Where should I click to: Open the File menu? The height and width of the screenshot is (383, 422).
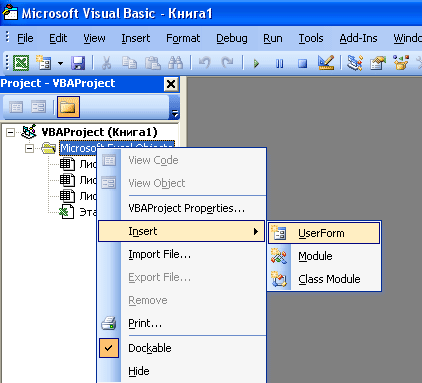pyautogui.click(x=25, y=38)
